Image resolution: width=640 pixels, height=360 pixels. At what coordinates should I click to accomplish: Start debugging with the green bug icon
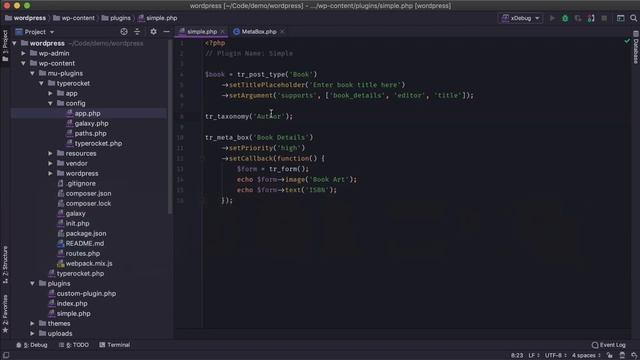click(x=565, y=18)
